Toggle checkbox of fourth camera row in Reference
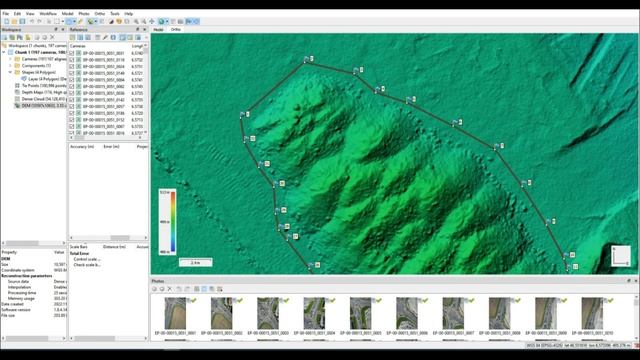The width and height of the screenshot is (640, 360). tap(72, 73)
